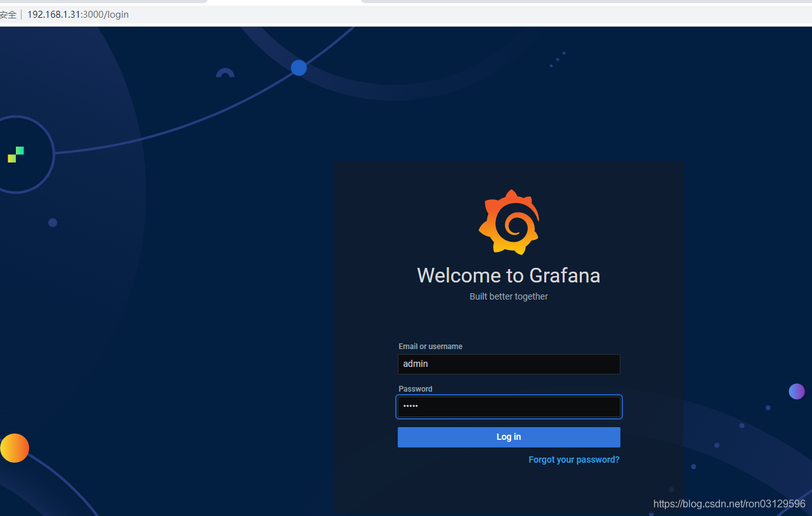The width and height of the screenshot is (812, 516).
Task: Click the Password label text
Action: pos(416,389)
